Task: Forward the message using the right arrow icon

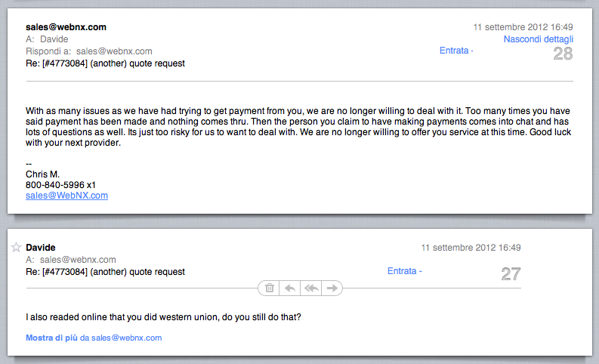Action: click(x=332, y=288)
